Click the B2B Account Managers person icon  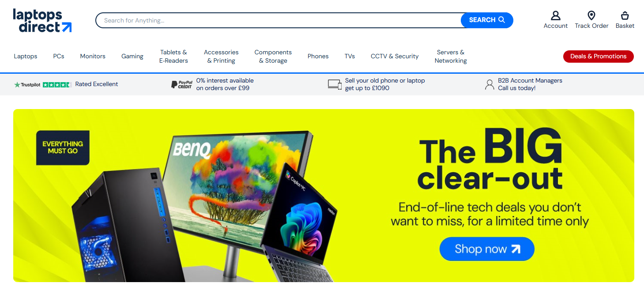[489, 84]
